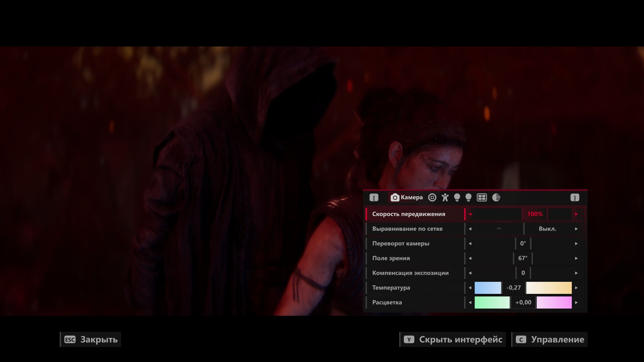Select the Камера tab
Screen dimensions: 644x362
407,198
